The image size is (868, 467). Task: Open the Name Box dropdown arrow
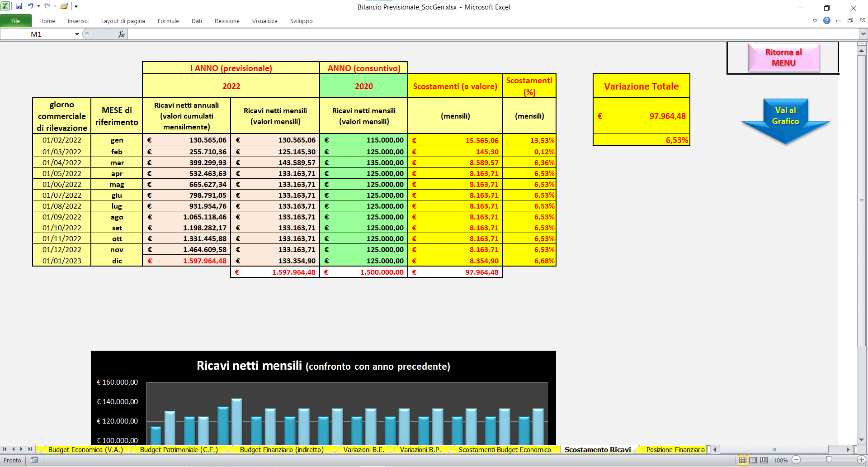point(77,34)
